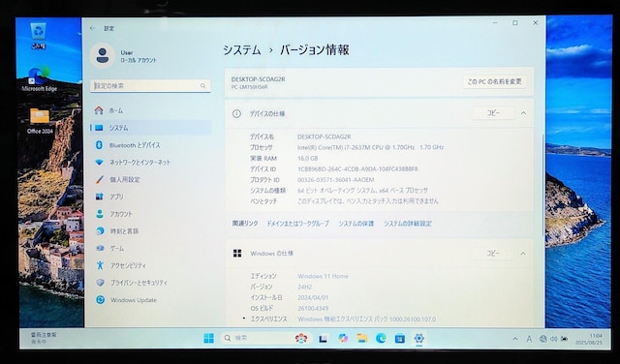Screen dimensions: 620x364
Task: Click the Task View taskbar icon
Action: click(323, 339)
